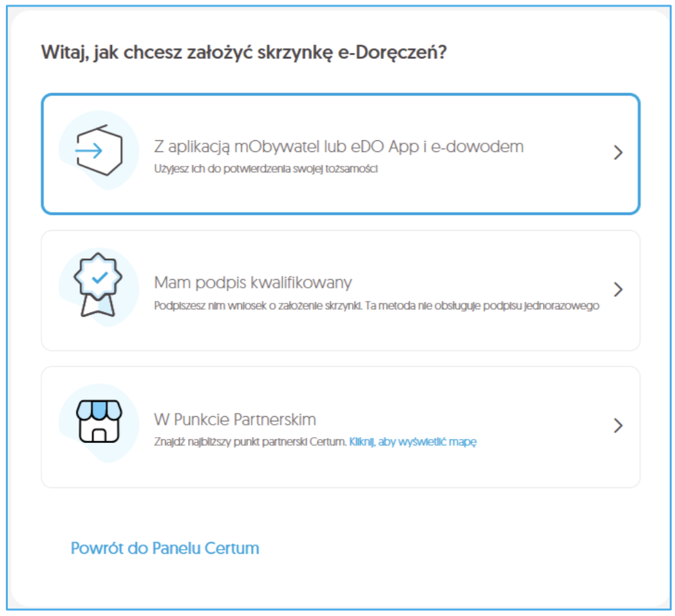Click "Podpiszesz nim wniosek o założenie skrzynki" sentence

coord(260,305)
